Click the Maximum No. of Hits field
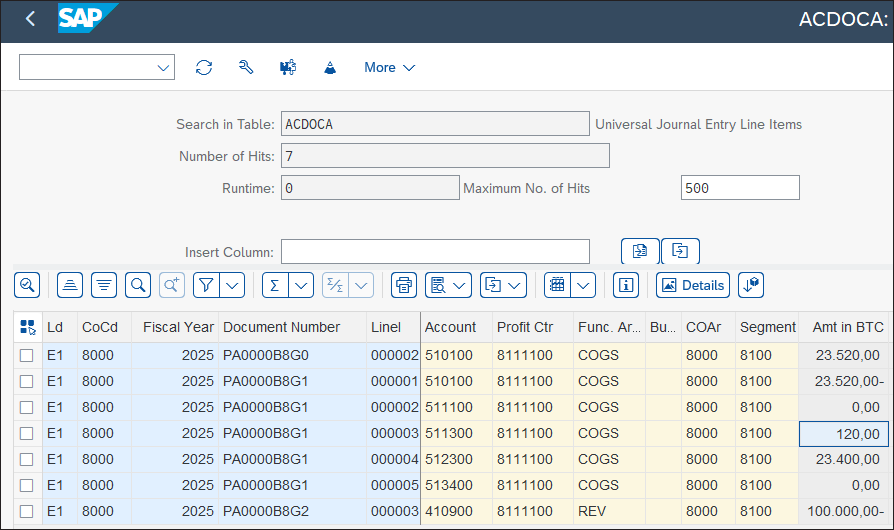Screen dimensions: 894x530 (x=740, y=188)
